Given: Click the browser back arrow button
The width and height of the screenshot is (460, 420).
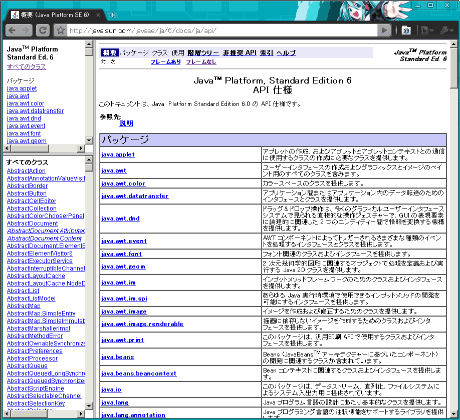Looking at the screenshot, I should [12, 31].
